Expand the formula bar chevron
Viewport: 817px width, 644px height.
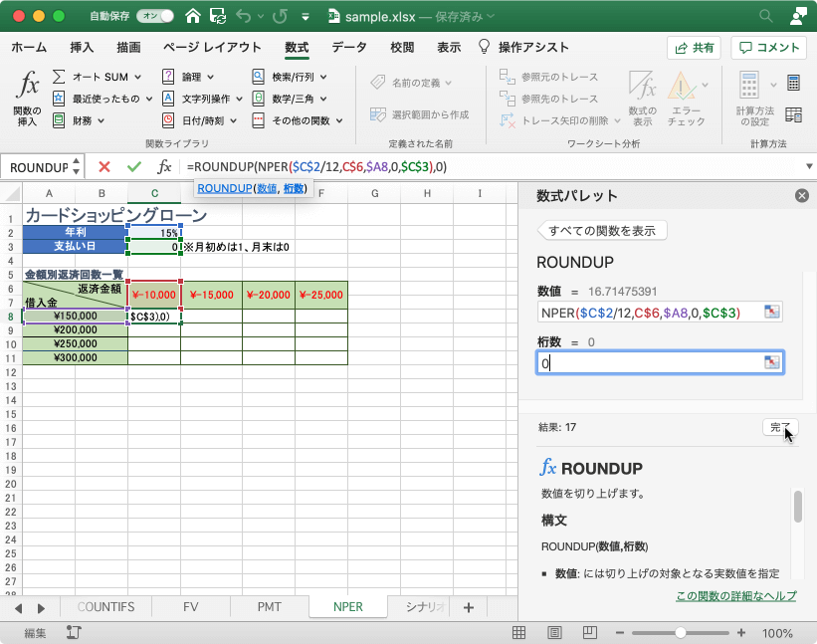point(809,167)
